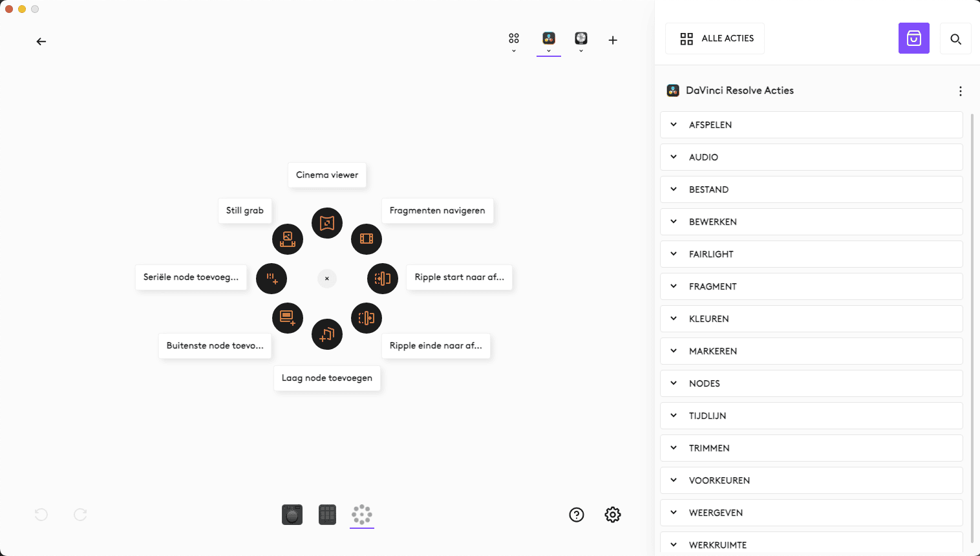This screenshot has height=556, width=980.
Task: Click the Cinema viewer ring icon
Action: (x=327, y=223)
